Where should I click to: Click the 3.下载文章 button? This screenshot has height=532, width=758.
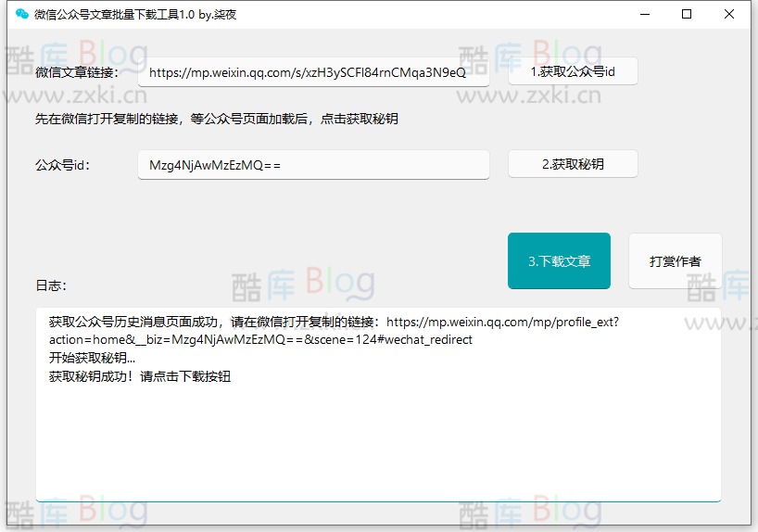coord(559,260)
